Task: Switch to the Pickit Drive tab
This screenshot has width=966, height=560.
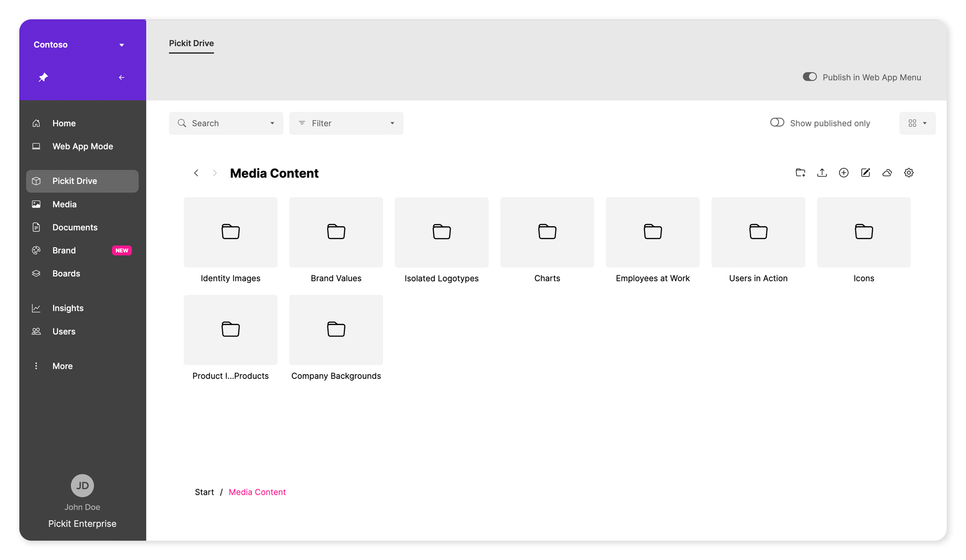Action: [191, 43]
